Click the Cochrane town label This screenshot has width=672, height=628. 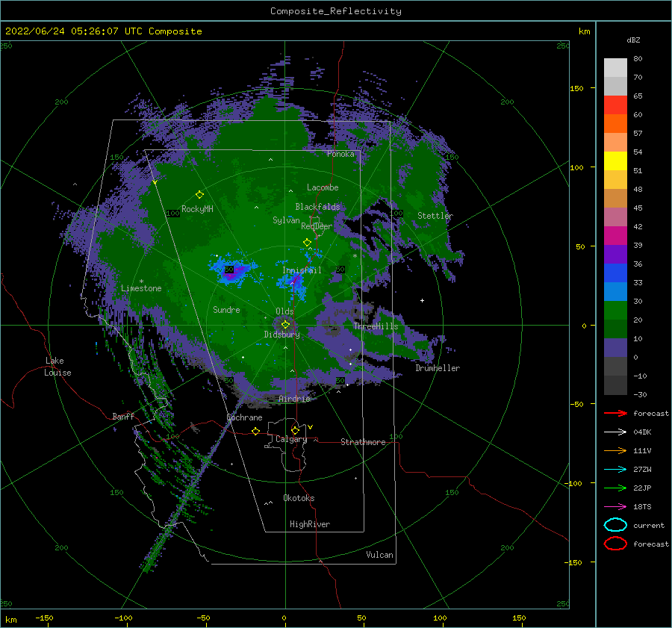244,417
